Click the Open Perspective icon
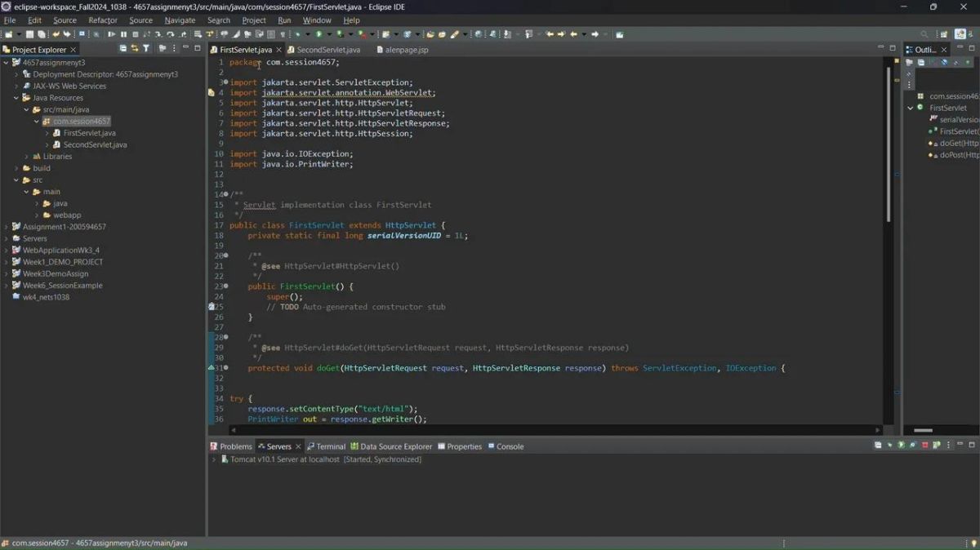 [x=943, y=34]
